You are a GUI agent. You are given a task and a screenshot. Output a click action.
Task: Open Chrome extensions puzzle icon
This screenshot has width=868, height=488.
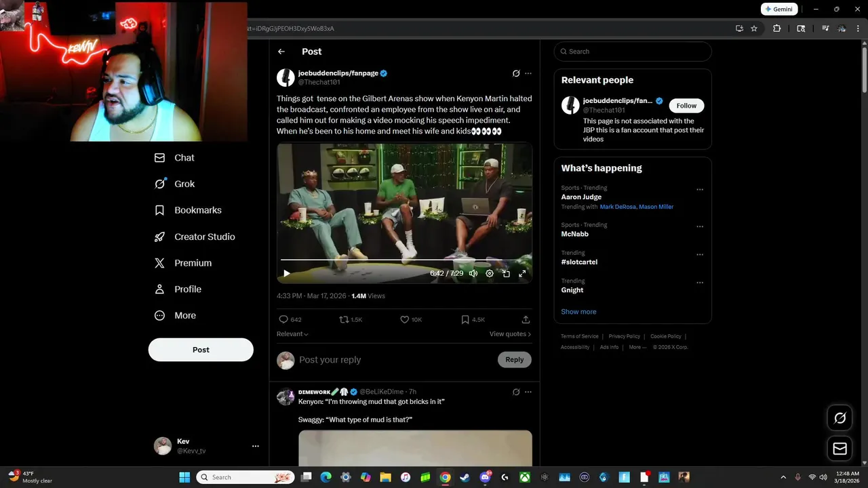(777, 28)
